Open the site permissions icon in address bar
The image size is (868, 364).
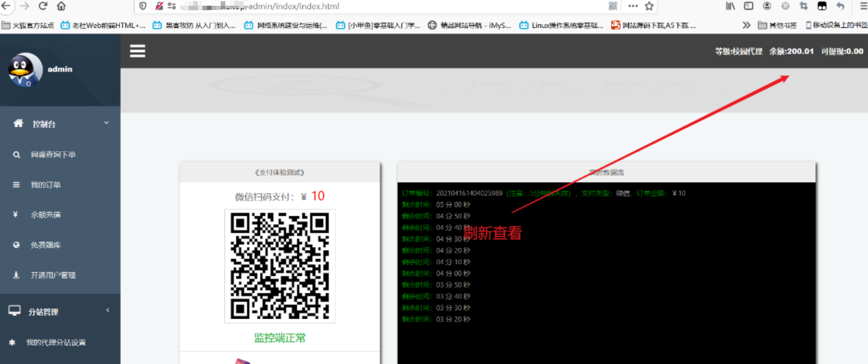pos(172,6)
